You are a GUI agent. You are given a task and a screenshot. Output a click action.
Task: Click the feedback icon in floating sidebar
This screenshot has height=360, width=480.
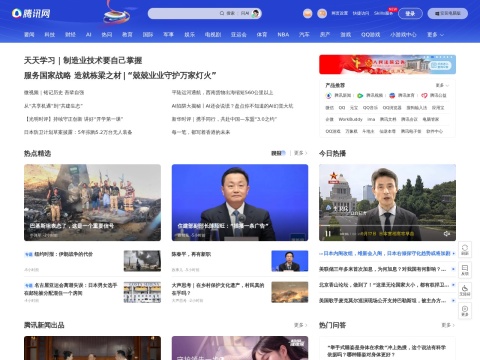tap(465, 269)
